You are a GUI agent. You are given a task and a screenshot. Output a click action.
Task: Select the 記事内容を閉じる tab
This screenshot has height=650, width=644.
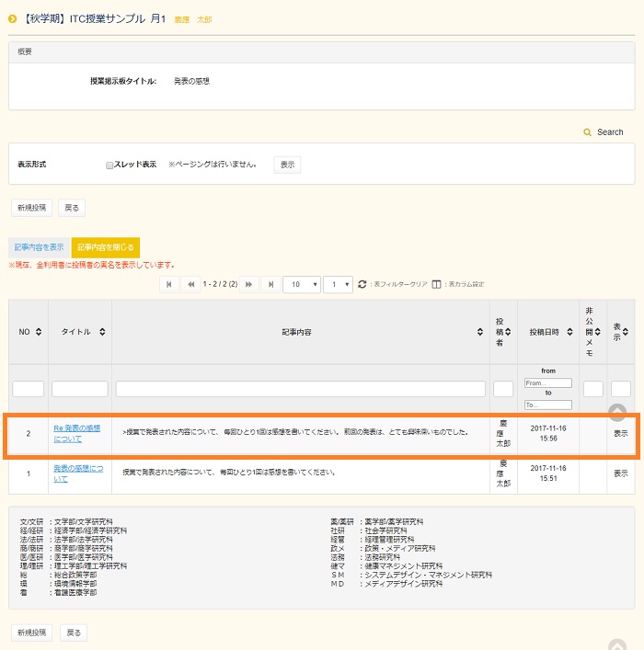[x=105, y=247]
